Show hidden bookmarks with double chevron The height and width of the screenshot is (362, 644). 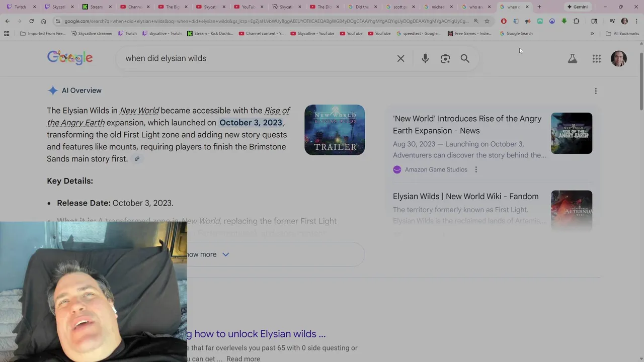pyautogui.click(x=592, y=34)
